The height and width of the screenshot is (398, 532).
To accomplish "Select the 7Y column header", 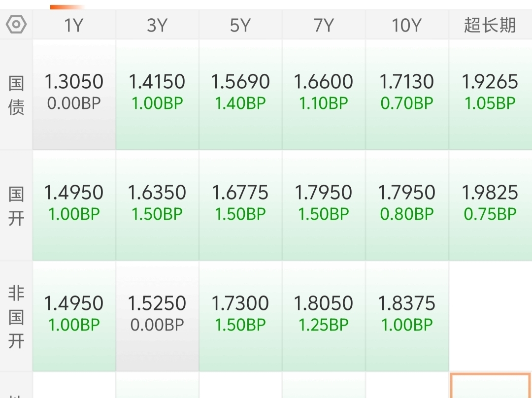I will [x=324, y=25].
